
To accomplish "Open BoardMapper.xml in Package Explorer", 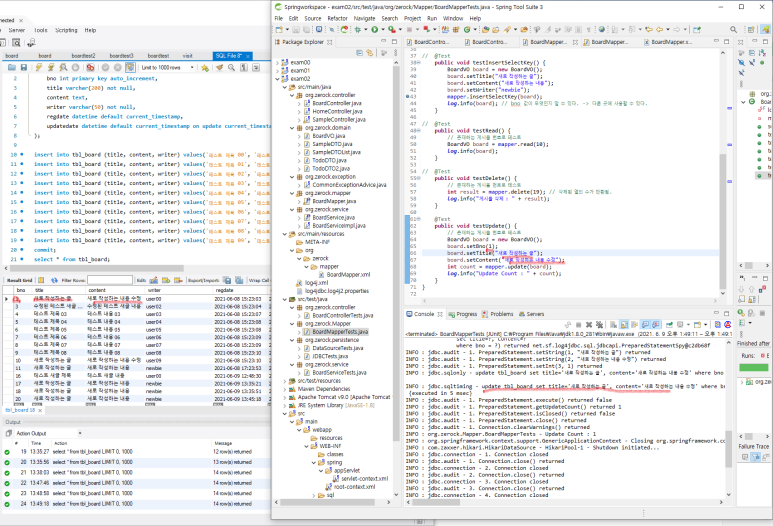I will pos(348,275).
